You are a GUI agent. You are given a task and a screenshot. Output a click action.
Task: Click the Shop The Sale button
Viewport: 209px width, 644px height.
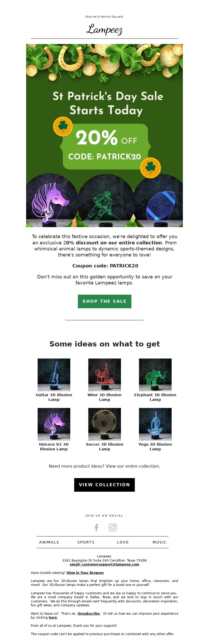(104, 301)
